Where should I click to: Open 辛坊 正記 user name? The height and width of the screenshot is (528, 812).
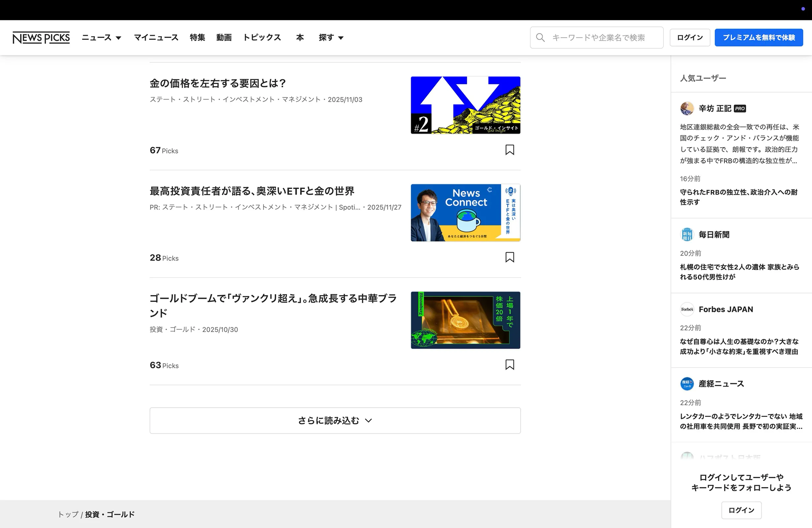click(x=715, y=109)
